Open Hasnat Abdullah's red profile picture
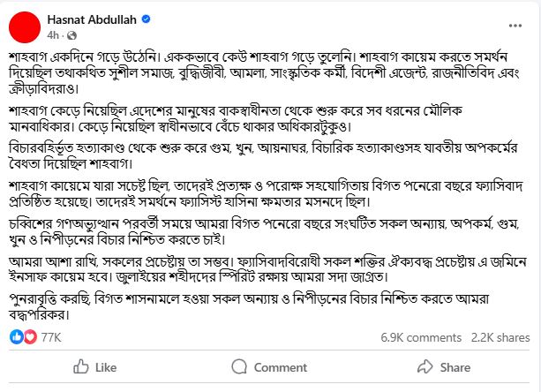This screenshot has width=541, height=392. click(x=25, y=27)
